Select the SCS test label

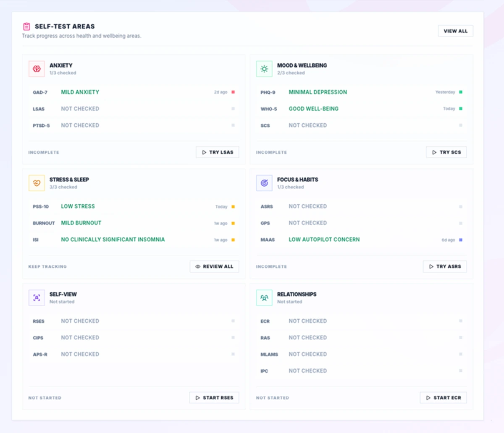tap(265, 125)
